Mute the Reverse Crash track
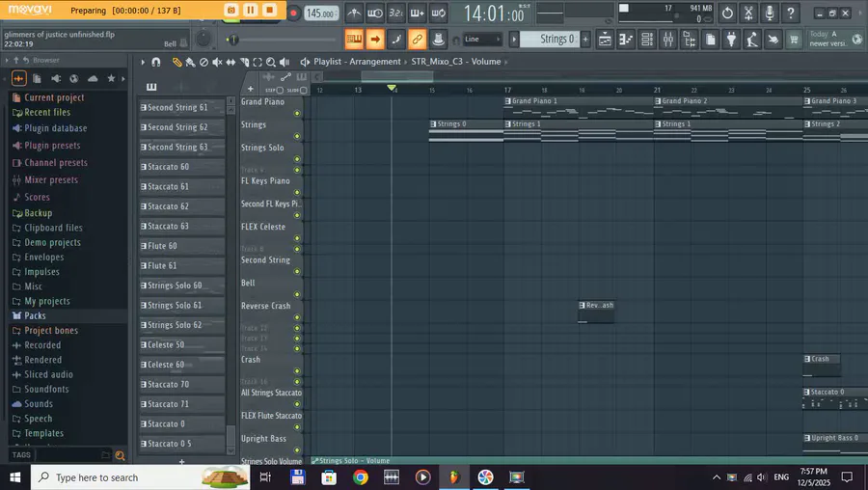Screen dimensions: 868x490 coord(297,317)
